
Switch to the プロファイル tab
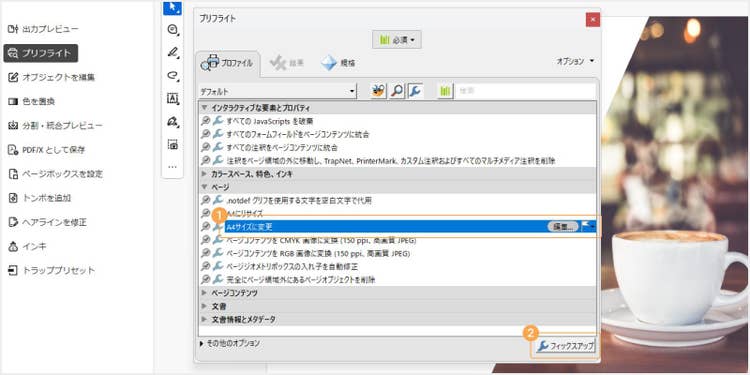(x=228, y=63)
